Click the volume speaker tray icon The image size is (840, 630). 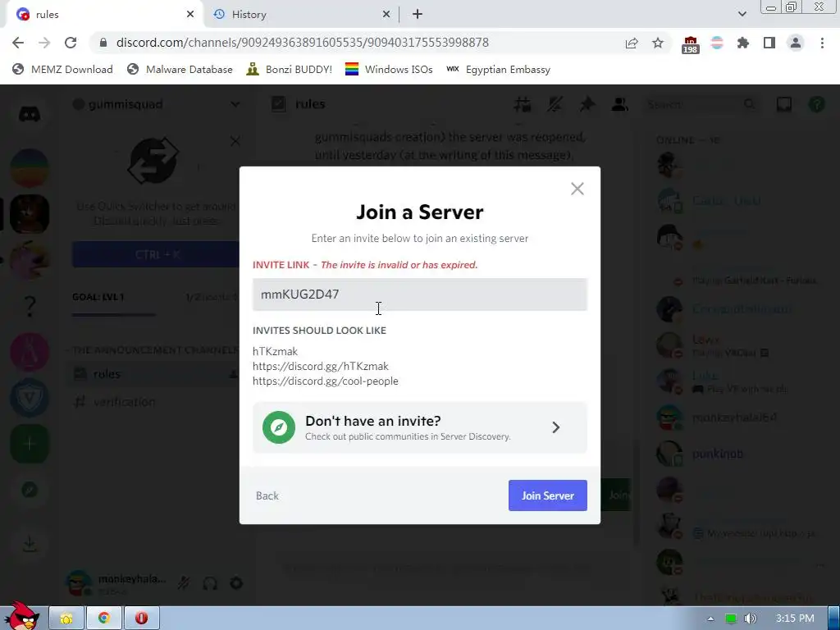coord(751,619)
